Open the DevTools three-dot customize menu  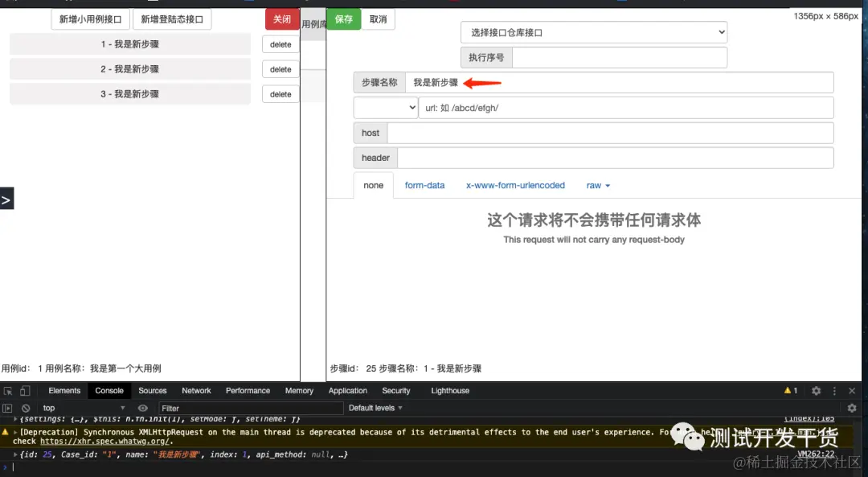[x=833, y=391]
